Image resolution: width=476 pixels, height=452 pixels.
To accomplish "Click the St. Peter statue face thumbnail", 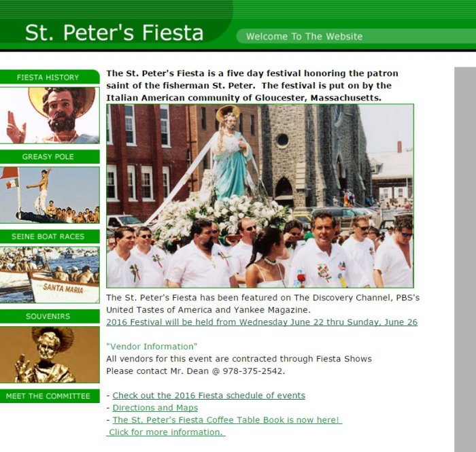I will pyautogui.click(x=50, y=116).
